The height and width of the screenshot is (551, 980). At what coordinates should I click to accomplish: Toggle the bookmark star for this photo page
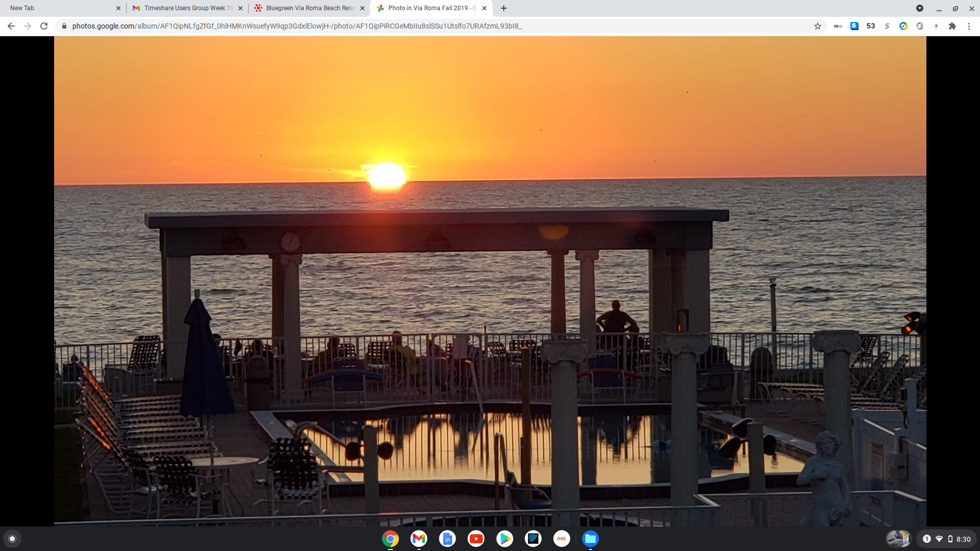pos(817,26)
